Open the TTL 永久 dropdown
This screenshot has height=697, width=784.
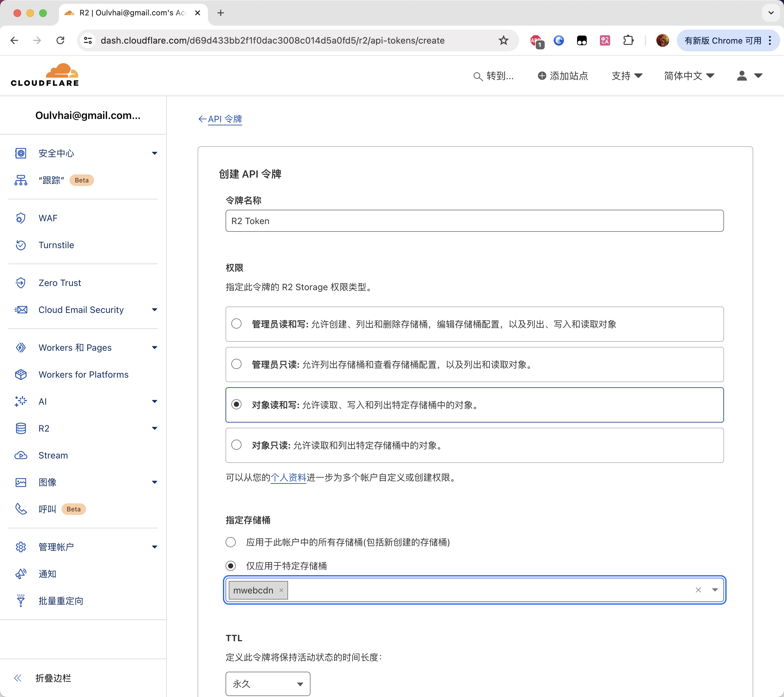click(268, 684)
